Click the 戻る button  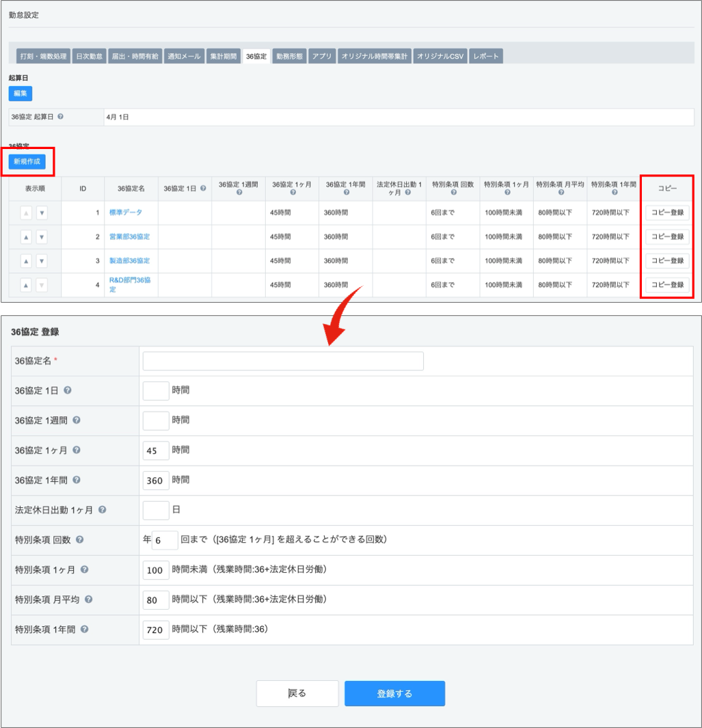[297, 693]
